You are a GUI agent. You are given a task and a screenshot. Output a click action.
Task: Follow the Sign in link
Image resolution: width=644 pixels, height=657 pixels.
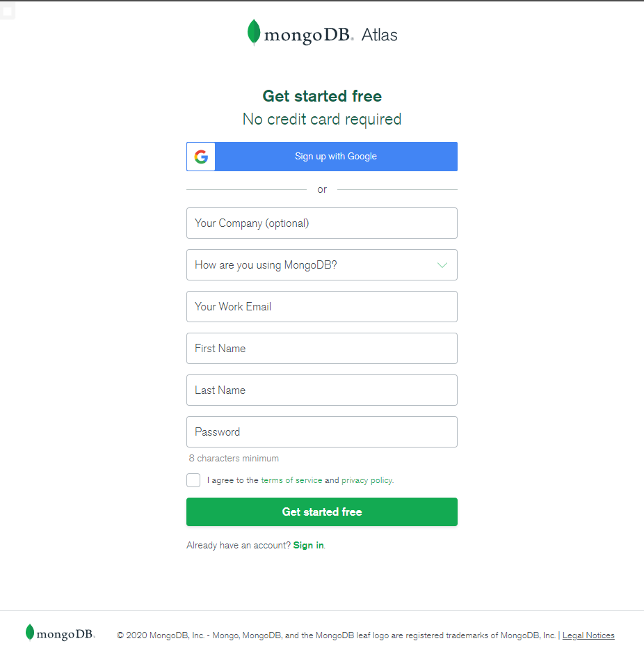308,546
